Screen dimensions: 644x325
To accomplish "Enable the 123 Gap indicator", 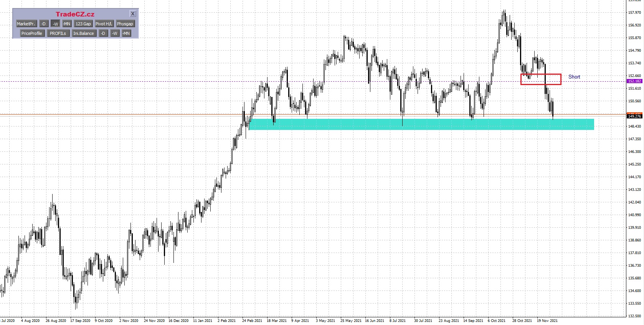I will 83,24.
